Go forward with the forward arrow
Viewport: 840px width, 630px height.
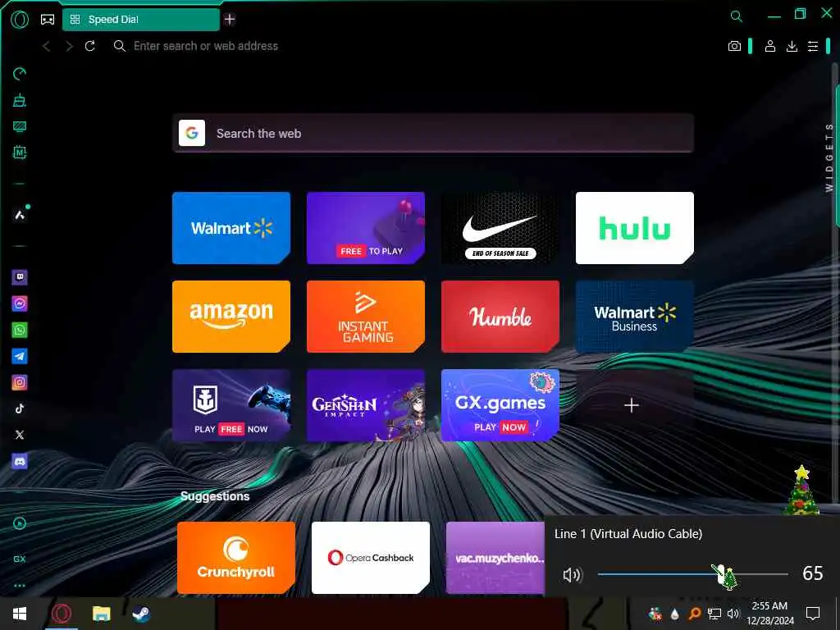coord(69,46)
